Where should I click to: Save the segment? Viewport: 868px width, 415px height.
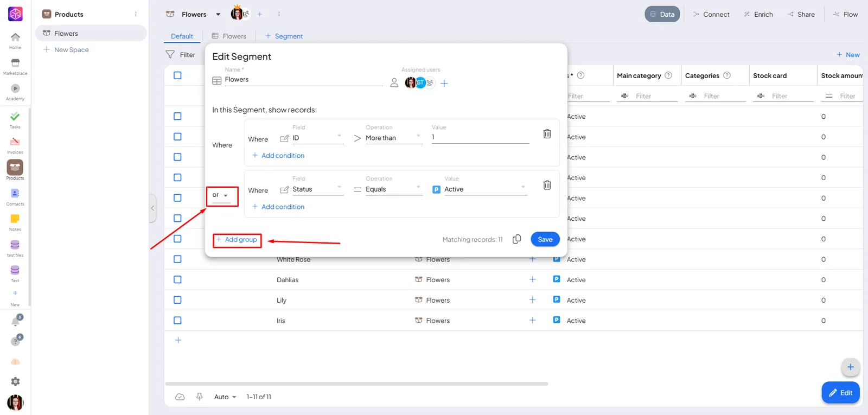[545, 239]
